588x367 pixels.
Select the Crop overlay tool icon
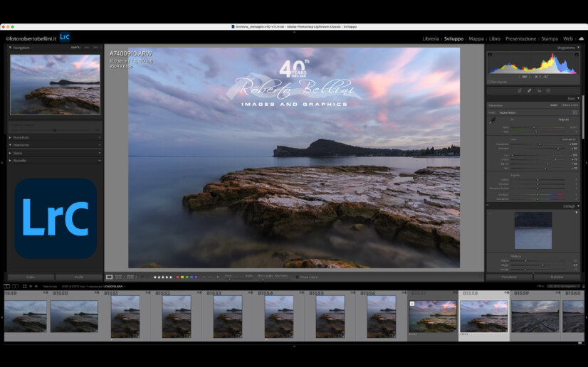pyautogui.click(x=520, y=90)
